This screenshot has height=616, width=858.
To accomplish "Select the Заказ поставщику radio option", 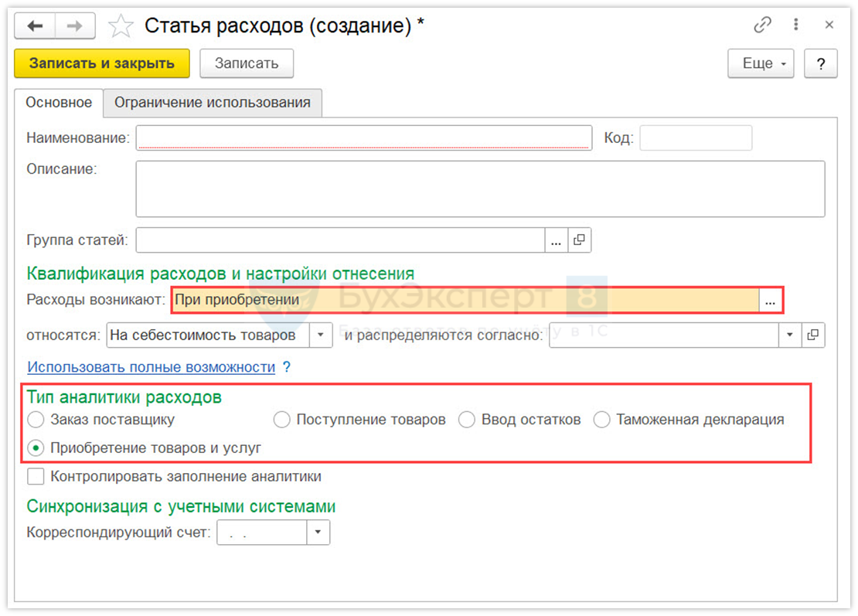I will pos(36,420).
